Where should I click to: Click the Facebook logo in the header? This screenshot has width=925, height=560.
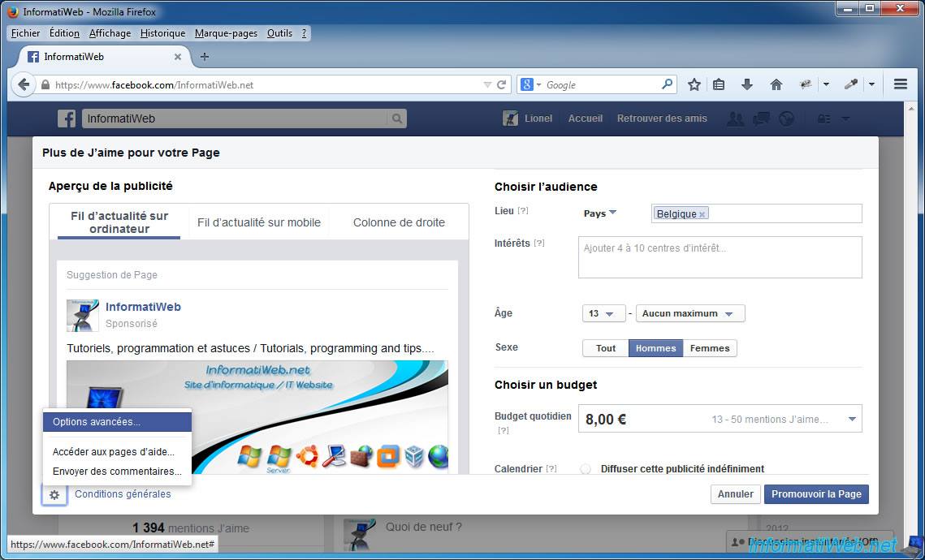pos(67,118)
